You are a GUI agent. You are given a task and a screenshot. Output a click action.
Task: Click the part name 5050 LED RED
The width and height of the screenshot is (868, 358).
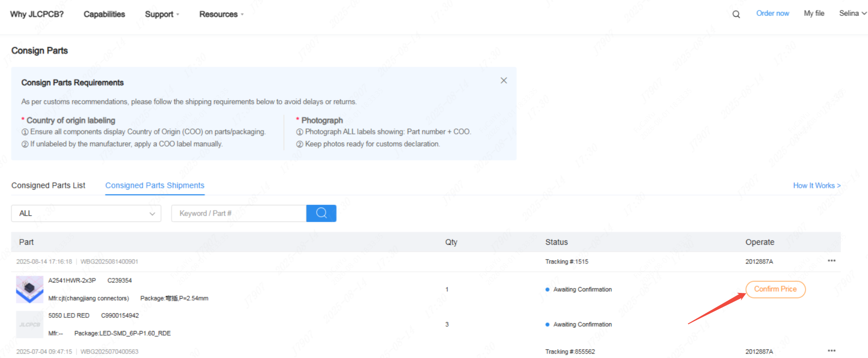pyautogui.click(x=69, y=316)
